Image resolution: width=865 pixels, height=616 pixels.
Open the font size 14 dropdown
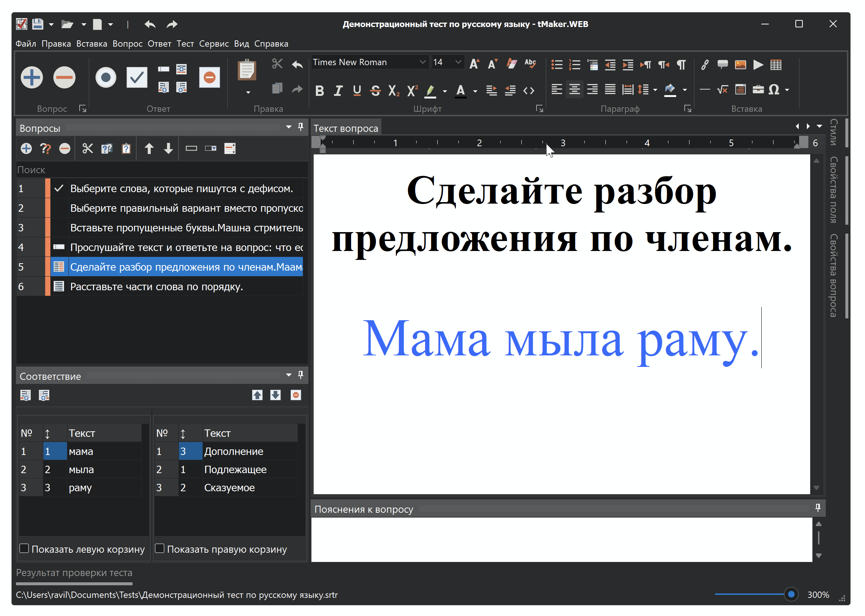click(x=458, y=62)
